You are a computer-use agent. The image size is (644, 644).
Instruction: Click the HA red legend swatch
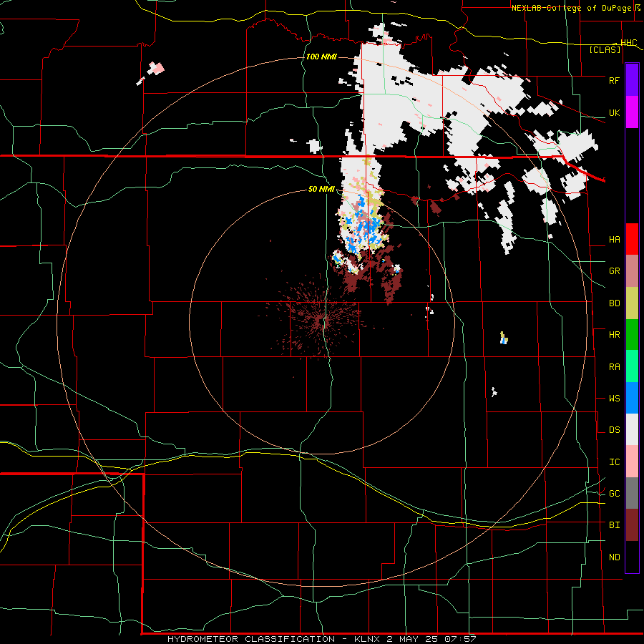(x=632, y=239)
